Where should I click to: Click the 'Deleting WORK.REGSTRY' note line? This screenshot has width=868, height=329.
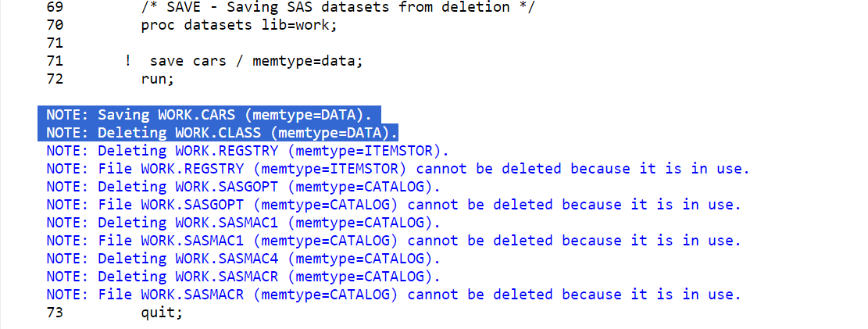click(248, 151)
